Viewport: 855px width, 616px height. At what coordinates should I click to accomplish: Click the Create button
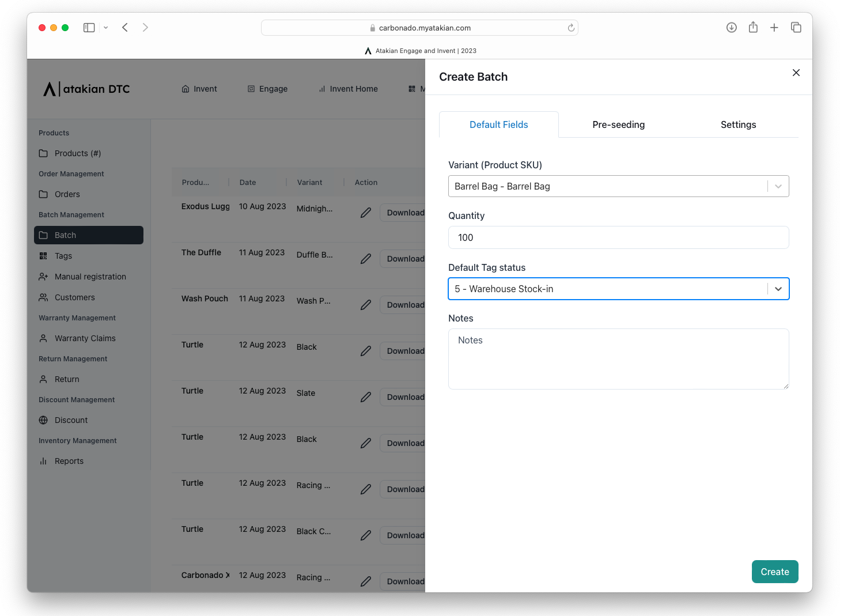pos(774,572)
